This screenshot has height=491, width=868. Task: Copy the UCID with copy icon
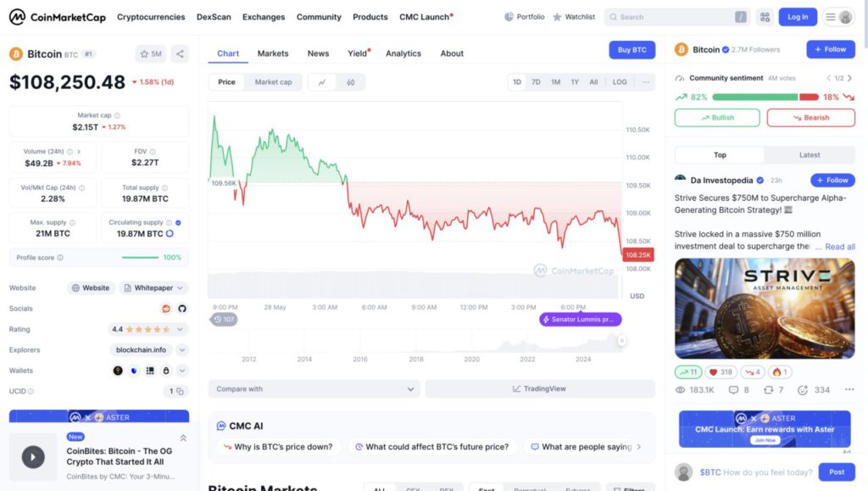(x=180, y=391)
